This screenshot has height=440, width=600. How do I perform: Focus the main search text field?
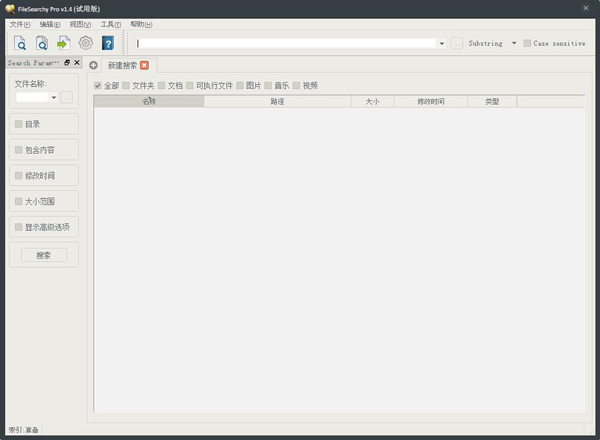point(285,43)
